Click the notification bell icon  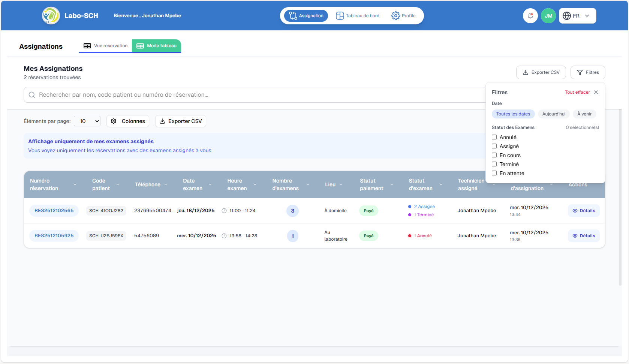tap(530, 15)
